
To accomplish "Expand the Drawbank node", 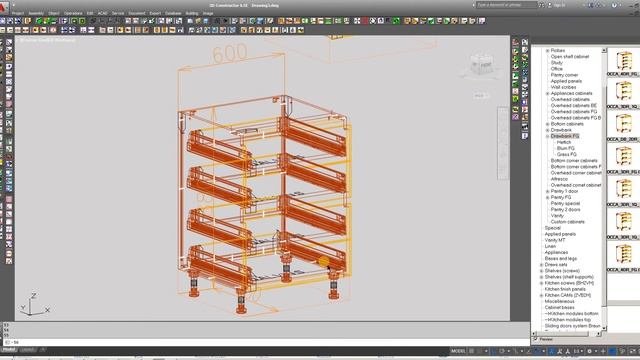I will 548,130.
